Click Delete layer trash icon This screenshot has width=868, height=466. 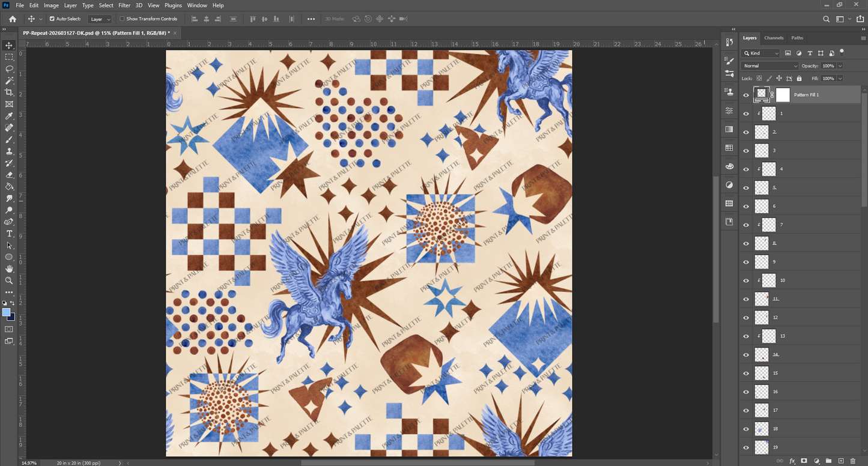coord(852,461)
